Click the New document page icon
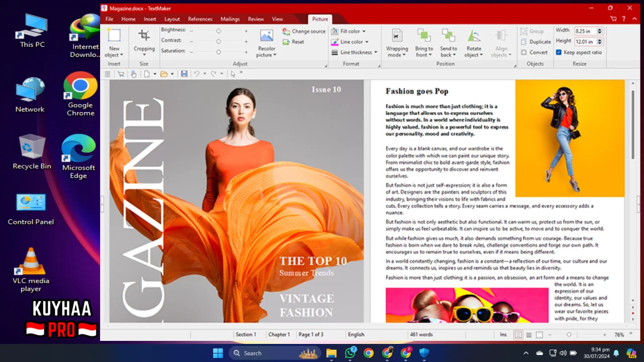 point(147,74)
